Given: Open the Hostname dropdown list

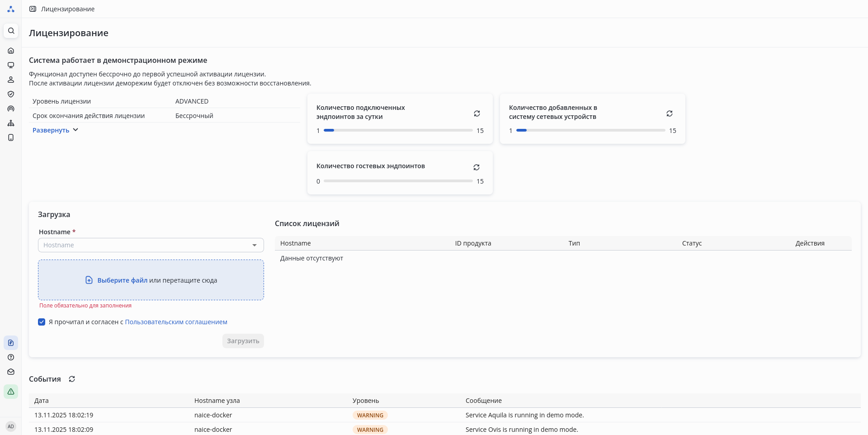Looking at the screenshot, I should click(x=255, y=245).
